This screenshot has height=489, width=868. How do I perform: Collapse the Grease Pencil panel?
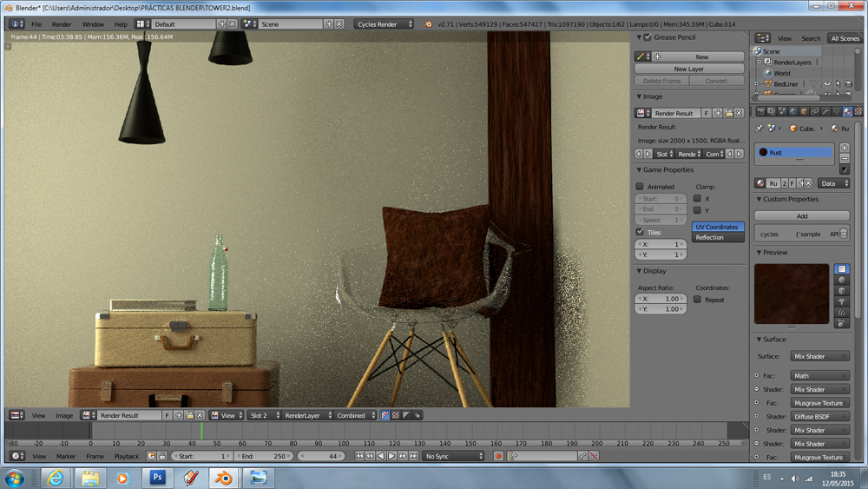(x=639, y=37)
